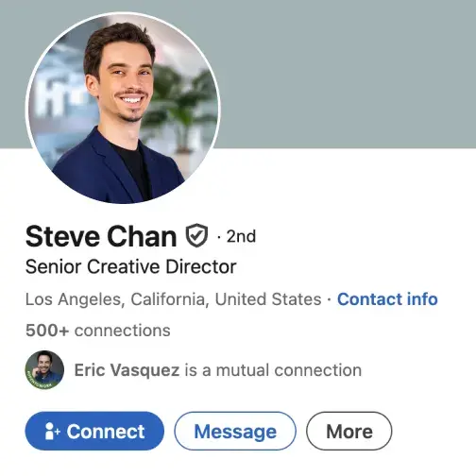Click the 'United States' part of location
The height and width of the screenshot is (476, 476).
268,299
